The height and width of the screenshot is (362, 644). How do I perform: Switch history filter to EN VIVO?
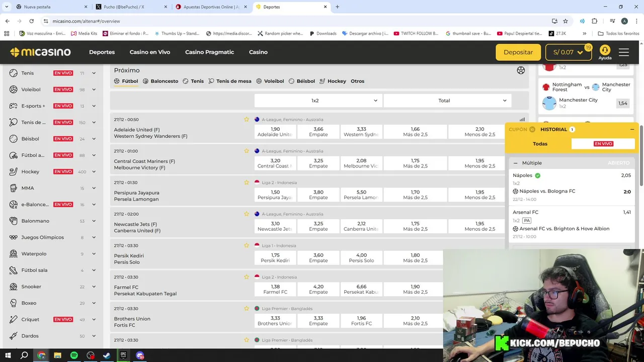[x=603, y=144]
